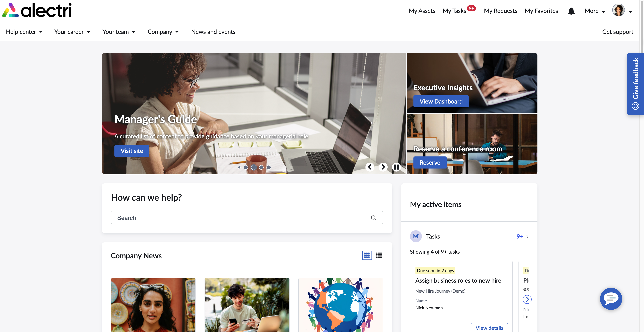
Task: Click the Reserve conference room button
Action: (x=430, y=162)
